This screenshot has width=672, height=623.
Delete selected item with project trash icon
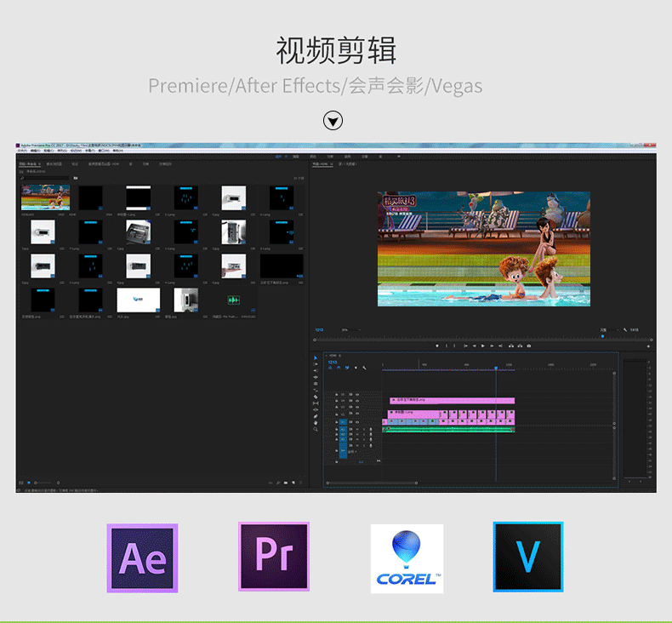pyautogui.click(x=300, y=483)
